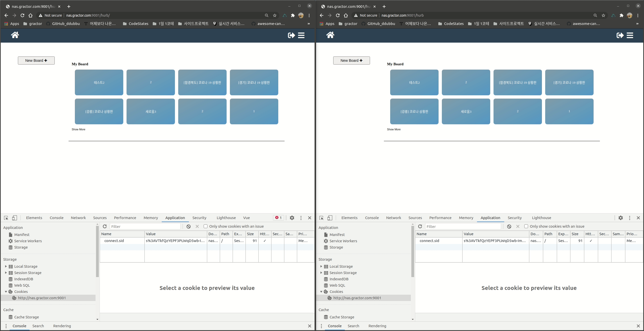
Task: Click cookie Filter field in left DevTools
Action: point(145,226)
